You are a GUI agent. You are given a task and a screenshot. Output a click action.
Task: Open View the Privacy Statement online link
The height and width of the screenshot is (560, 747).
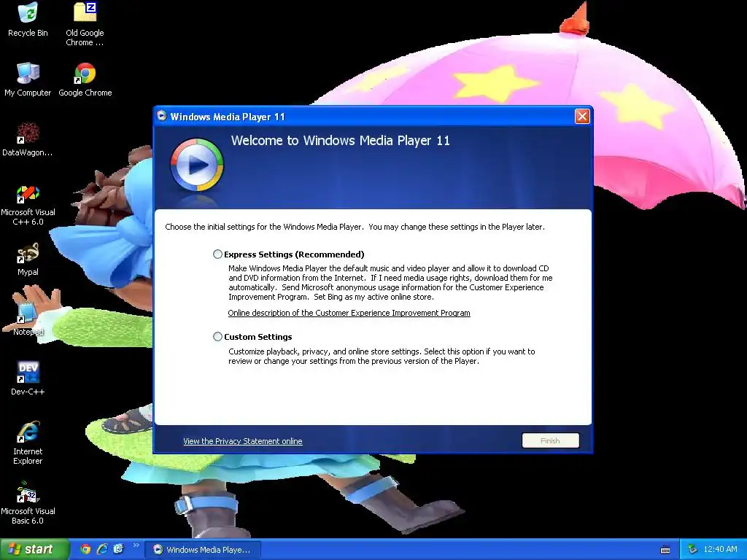(242, 441)
